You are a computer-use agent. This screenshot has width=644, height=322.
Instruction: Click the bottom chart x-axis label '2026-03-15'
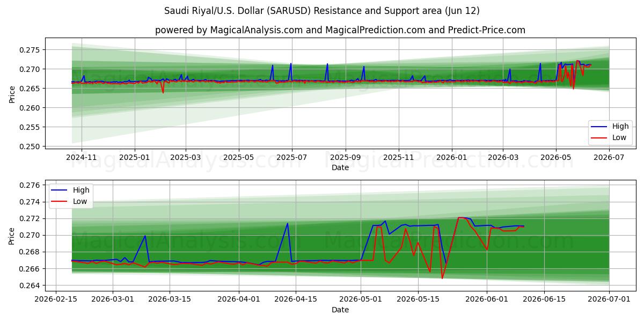pyautogui.click(x=170, y=299)
